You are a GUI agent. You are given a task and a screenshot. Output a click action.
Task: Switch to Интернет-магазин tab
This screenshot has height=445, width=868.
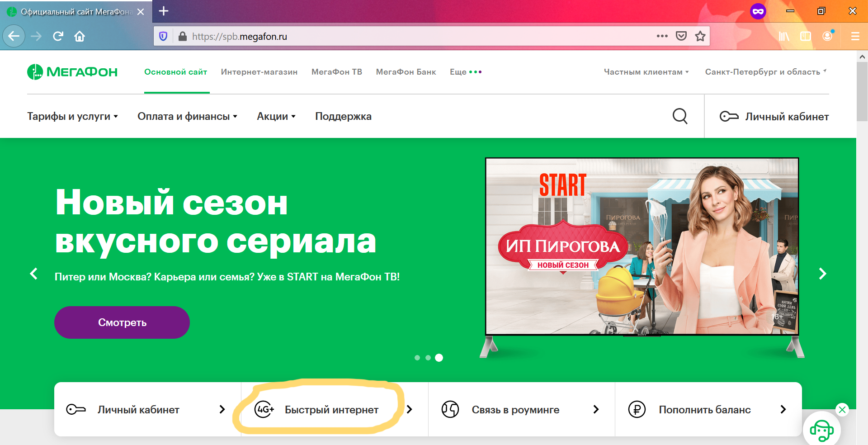(x=259, y=72)
